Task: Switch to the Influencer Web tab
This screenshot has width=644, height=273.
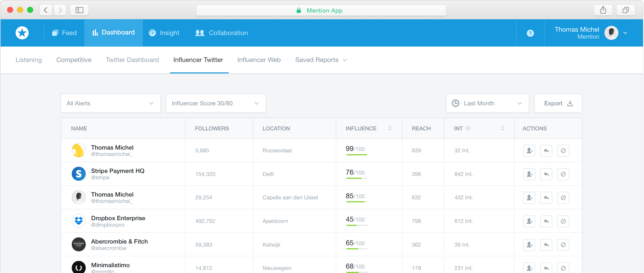Action: [x=259, y=60]
